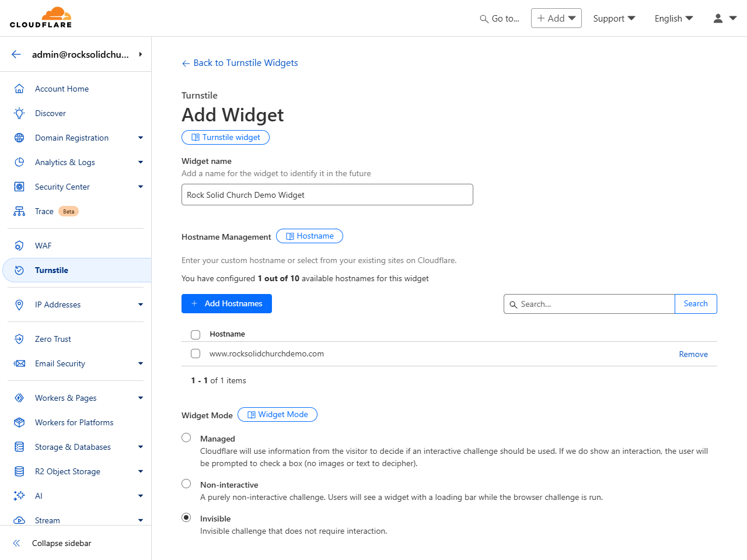
Task: Select the Non-interactive widget mode
Action: pos(186,484)
